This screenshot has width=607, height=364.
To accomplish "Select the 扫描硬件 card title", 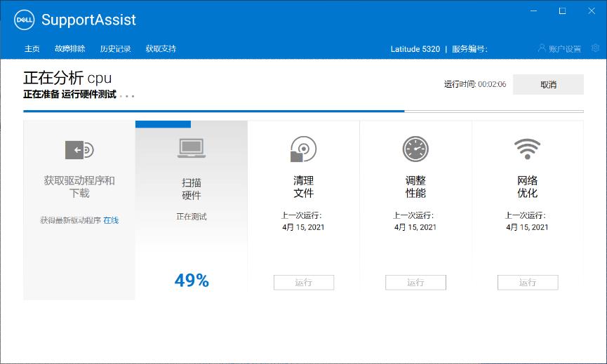I will 192,189.
